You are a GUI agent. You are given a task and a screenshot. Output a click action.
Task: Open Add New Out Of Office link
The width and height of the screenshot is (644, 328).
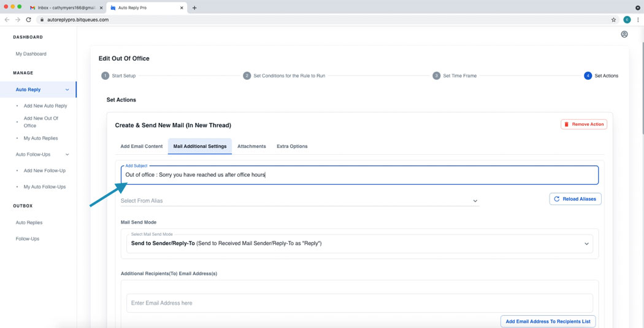[x=41, y=122]
